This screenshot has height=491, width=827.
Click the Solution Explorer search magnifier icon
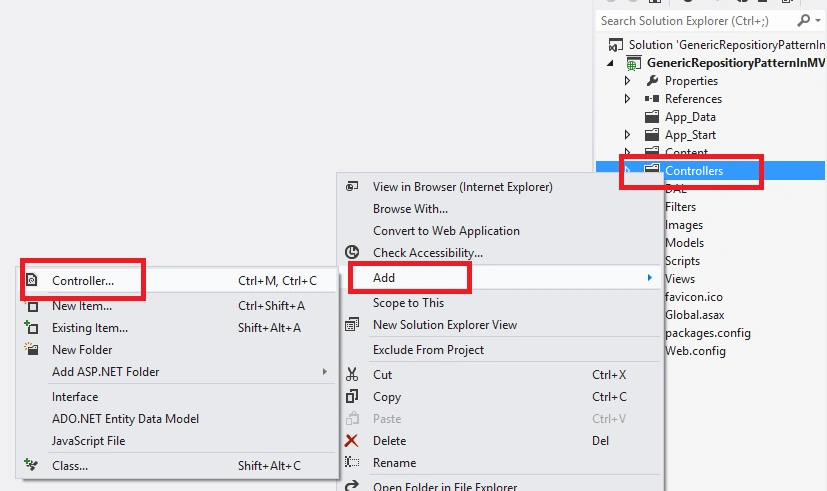pyautogui.click(x=803, y=21)
